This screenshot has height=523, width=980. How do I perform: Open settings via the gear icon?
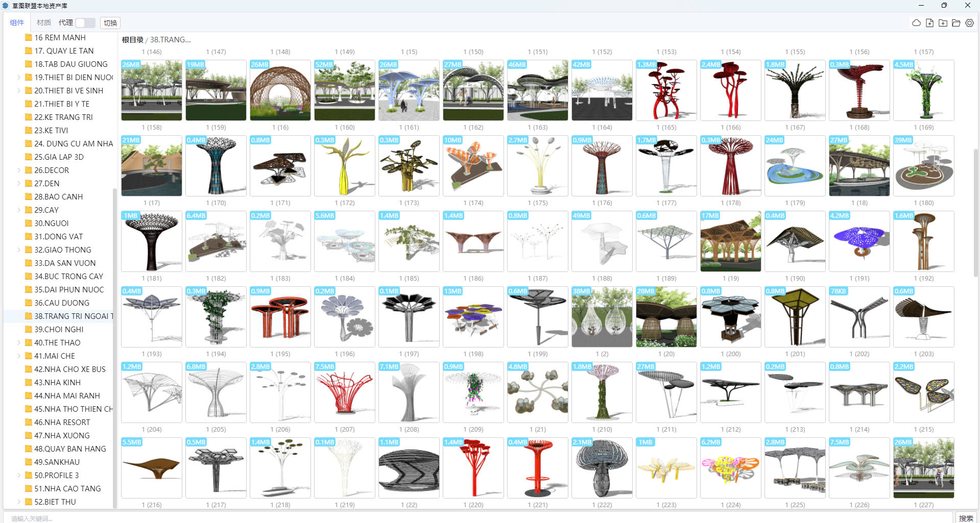pos(969,23)
